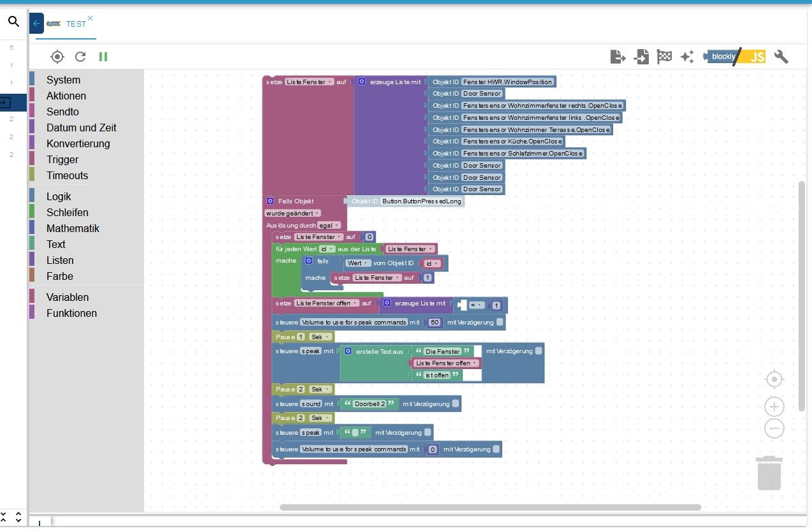812x531 pixels.
Task: Switch to the TEST script tab
Action: [x=76, y=24]
